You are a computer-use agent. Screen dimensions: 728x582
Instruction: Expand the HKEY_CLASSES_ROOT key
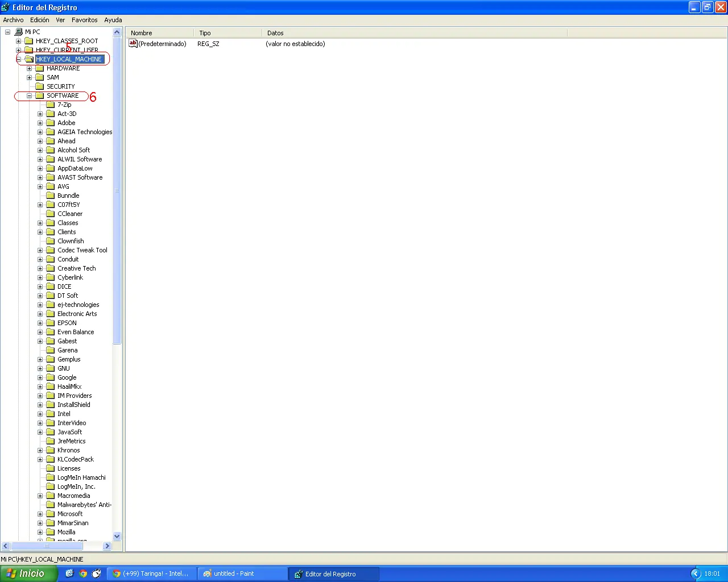point(19,41)
